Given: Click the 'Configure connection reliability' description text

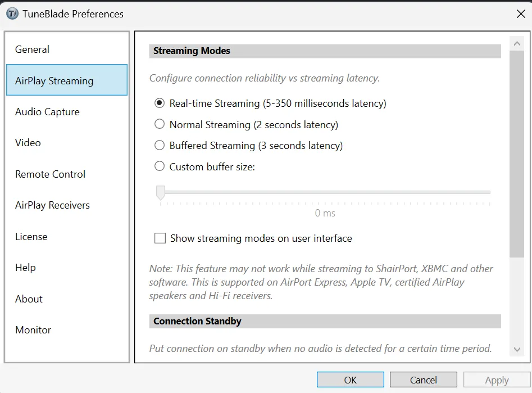Looking at the screenshot, I should 264,78.
